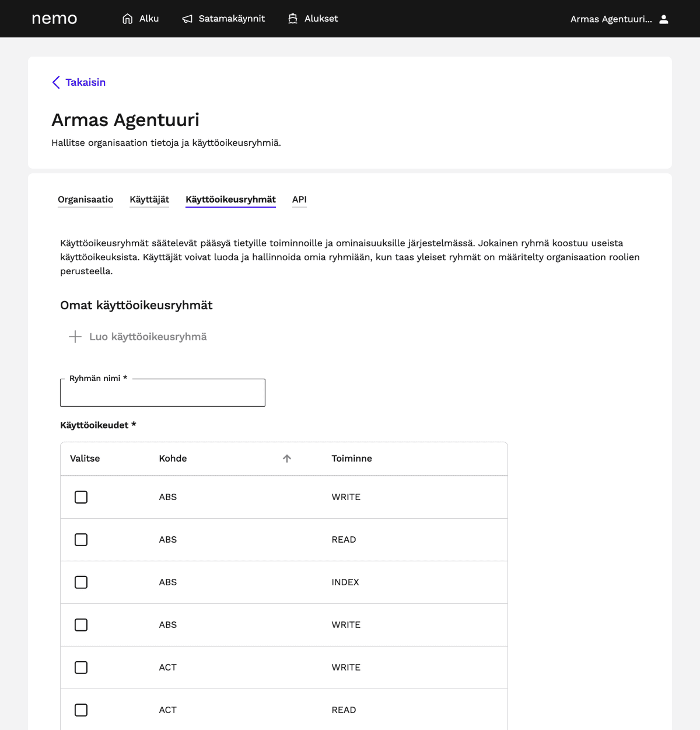Click the nemo logo

point(54,19)
